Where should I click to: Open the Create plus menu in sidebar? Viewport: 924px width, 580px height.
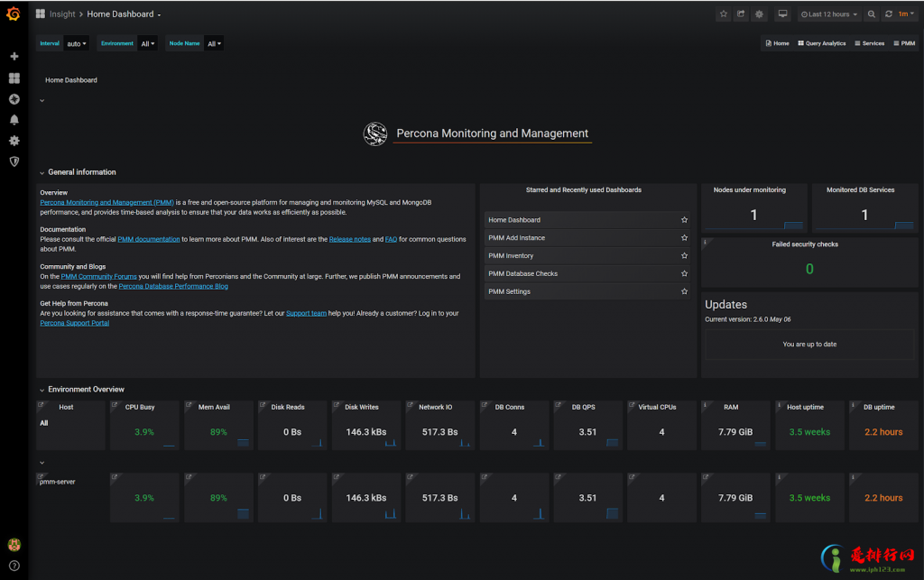(x=14, y=57)
